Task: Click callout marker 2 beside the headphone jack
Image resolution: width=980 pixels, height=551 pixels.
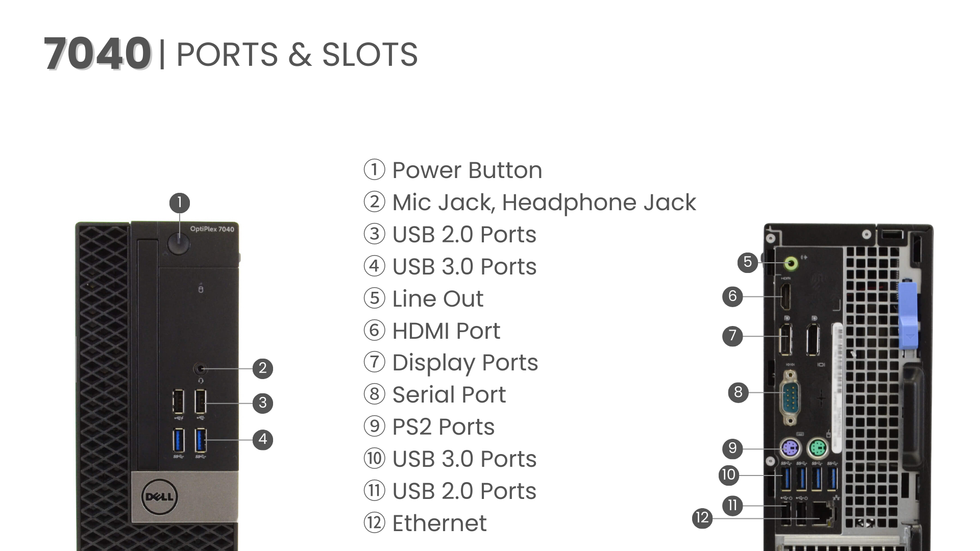Action: point(262,368)
